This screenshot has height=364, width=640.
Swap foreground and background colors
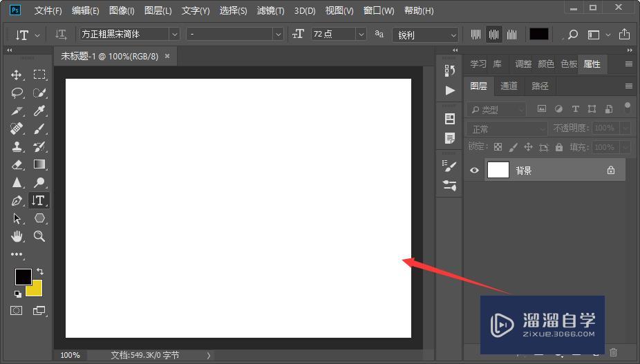tap(40, 271)
